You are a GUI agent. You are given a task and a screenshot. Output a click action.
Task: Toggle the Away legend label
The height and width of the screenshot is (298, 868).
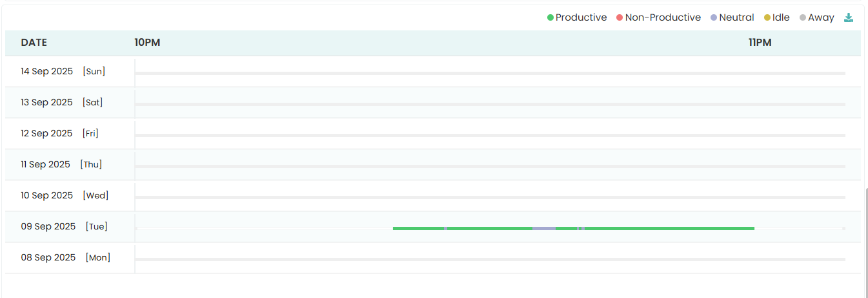(x=821, y=18)
